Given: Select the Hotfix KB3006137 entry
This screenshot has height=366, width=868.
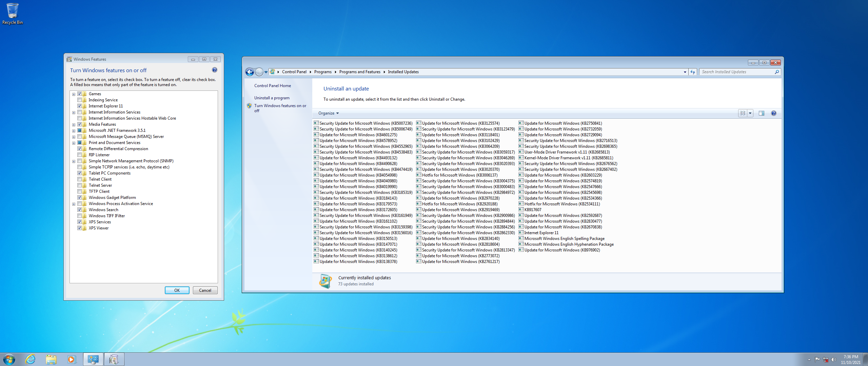Looking at the screenshot, I should pyautogui.click(x=457, y=175).
